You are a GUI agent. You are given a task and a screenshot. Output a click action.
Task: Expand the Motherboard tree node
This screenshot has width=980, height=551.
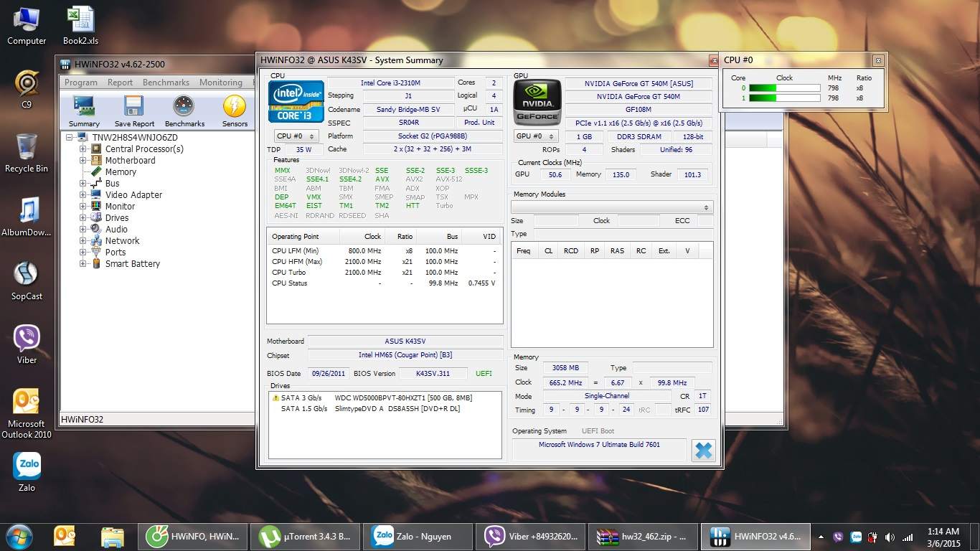83,161
